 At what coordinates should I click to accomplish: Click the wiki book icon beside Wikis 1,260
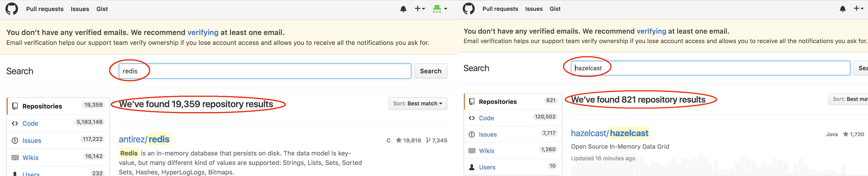472,151
